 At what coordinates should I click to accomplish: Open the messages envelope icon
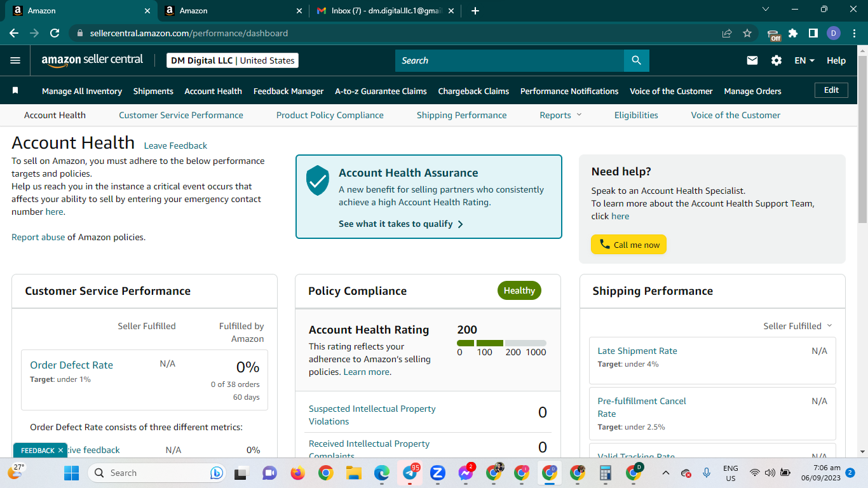(752, 60)
